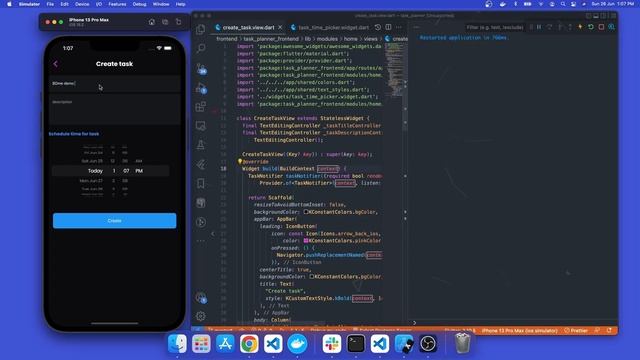Open the Bookmarks view in activity bar
640x360 pixels.
click(200, 183)
